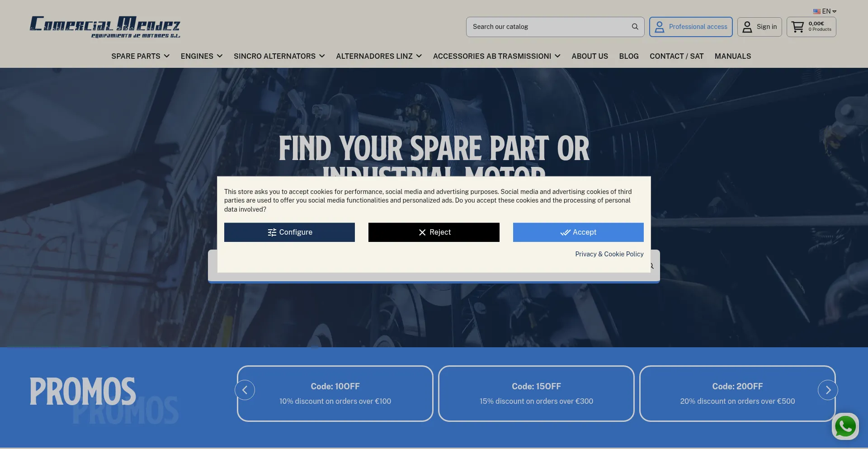Image resolution: width=868 pixels, height=449 pixels.
Task: Expand ACCESSORIES AB TRASMISSIONI menu
Action: pyautogui.click(x=496, y=56)
